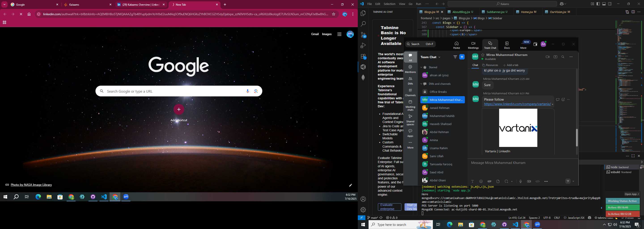Click the Zoom chat vertical scrollbar thumb
Screen dimensions: 644x229
tap(577, 138)
